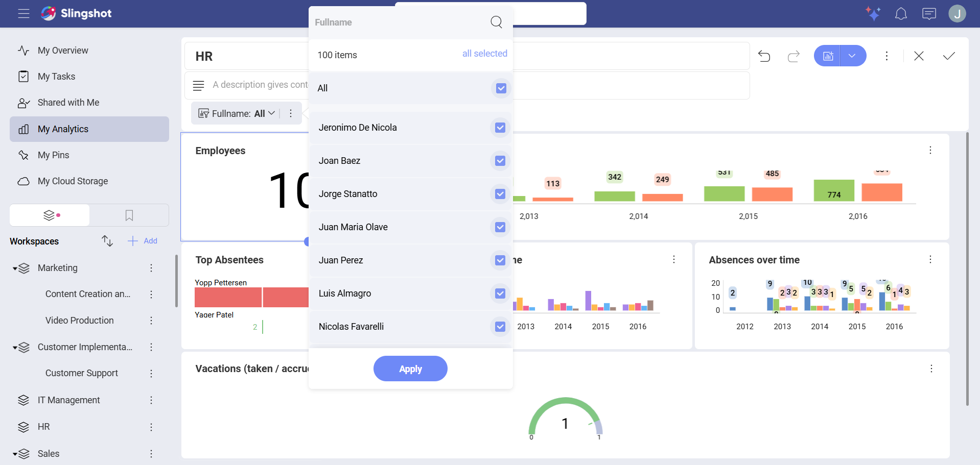
Task: Confirm dashboard edits with the checkmark
Action: pos(949,56)
